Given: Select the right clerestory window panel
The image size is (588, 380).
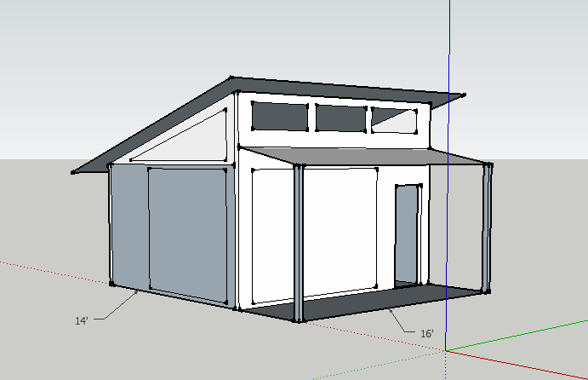Looking at the screenshot, I should coord(394,120).
